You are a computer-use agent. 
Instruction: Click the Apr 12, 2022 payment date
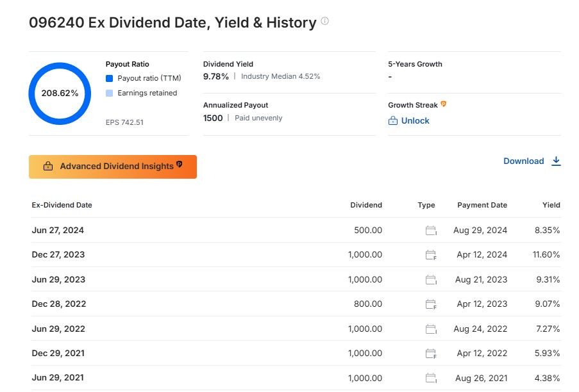click(482, 354)
